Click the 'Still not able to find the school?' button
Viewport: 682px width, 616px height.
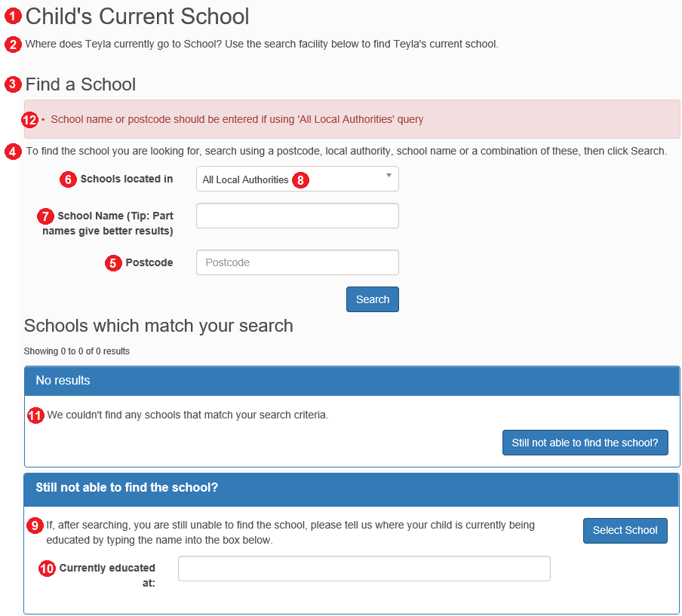585,443
